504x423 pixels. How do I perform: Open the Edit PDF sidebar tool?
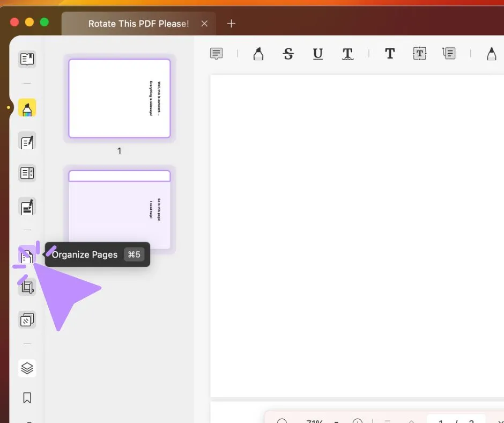pos(27,141)
